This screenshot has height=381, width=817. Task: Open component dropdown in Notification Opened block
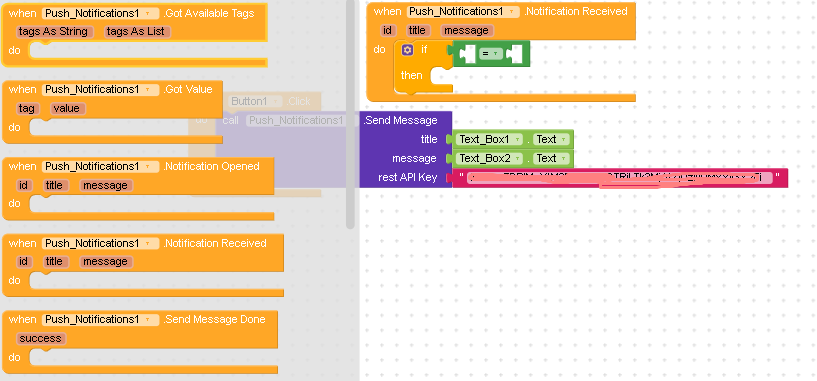pos(100,167)
